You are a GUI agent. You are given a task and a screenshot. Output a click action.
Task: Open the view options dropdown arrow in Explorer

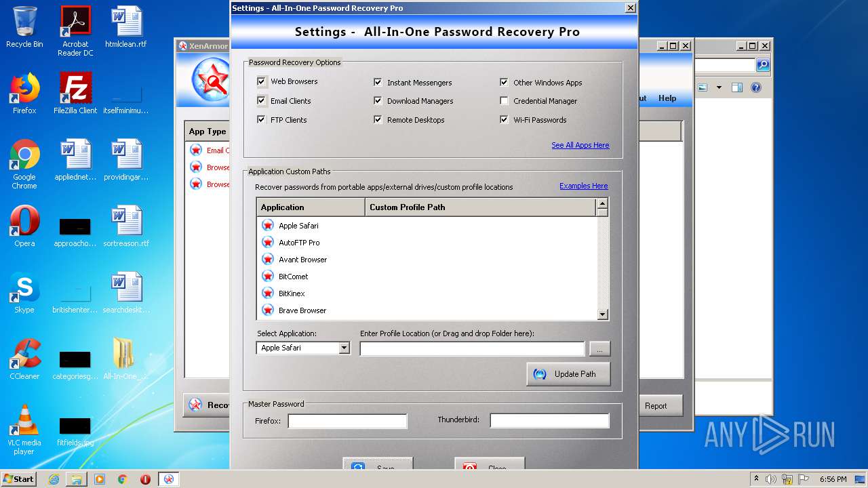(x=719, y=87)
